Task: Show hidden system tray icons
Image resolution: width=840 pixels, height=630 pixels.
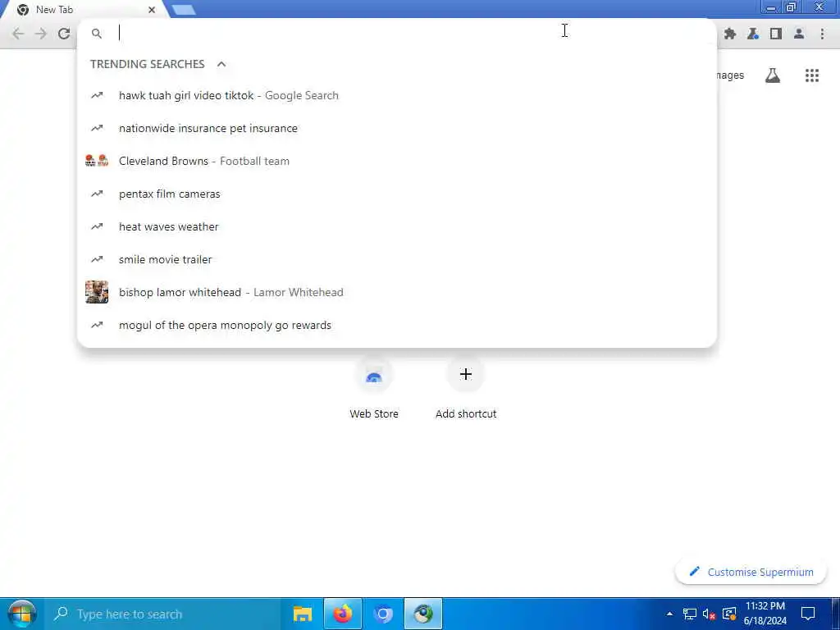Action: (669, 614)
